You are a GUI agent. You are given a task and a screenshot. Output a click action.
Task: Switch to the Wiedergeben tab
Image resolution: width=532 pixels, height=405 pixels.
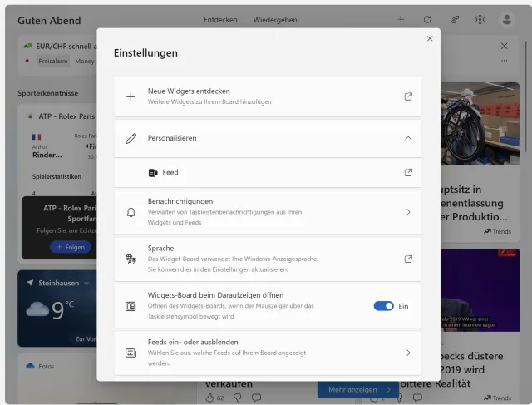click(276, 19)
